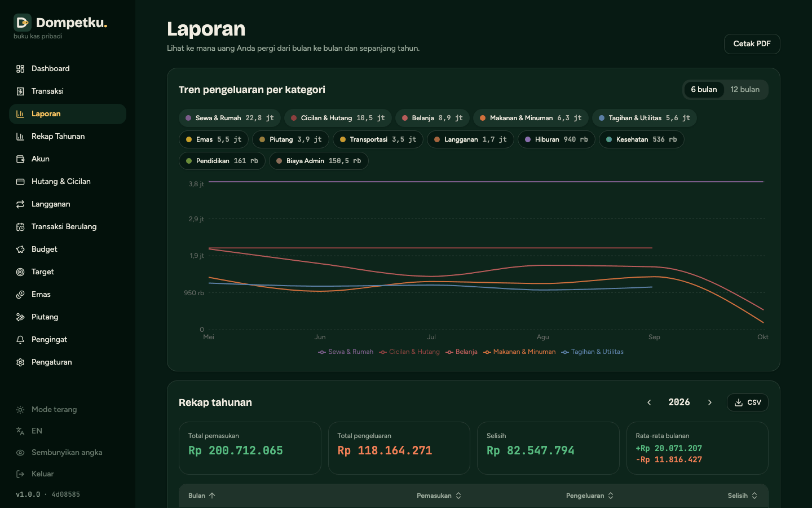Click the Akun wallet icon
812x508 pixels.
pos(20,159)
